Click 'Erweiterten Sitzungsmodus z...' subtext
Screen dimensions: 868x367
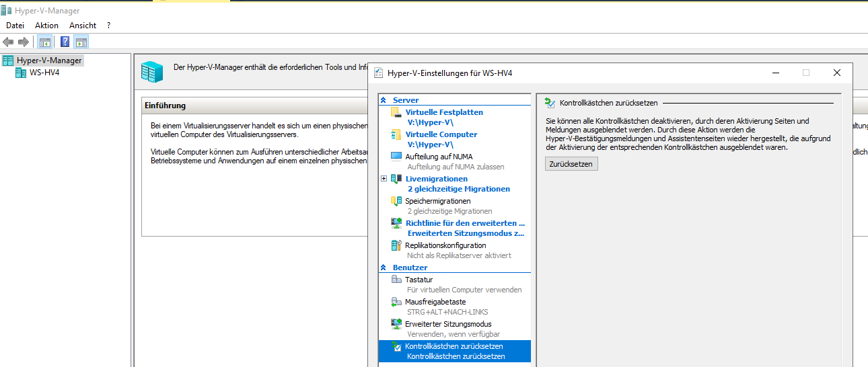click(x=466, y=234)
